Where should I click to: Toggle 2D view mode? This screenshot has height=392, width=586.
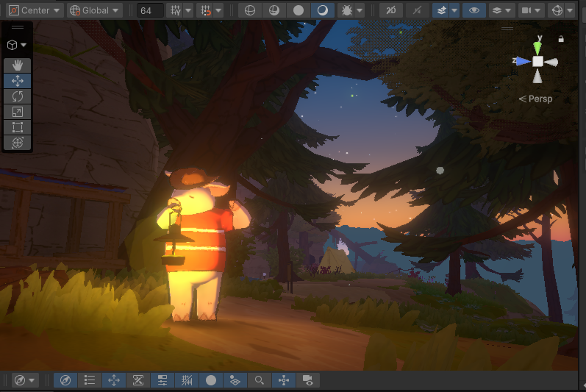(391, 10)
